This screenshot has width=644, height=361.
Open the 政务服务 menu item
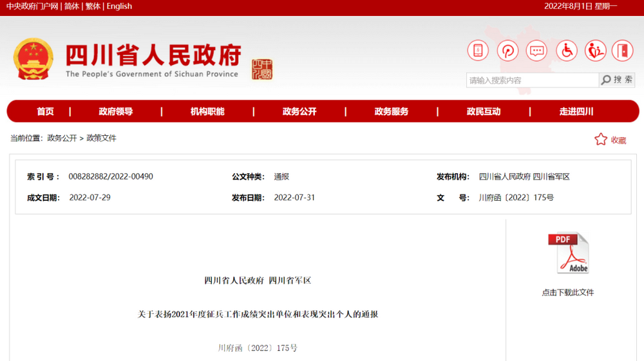tap(392, 111)
